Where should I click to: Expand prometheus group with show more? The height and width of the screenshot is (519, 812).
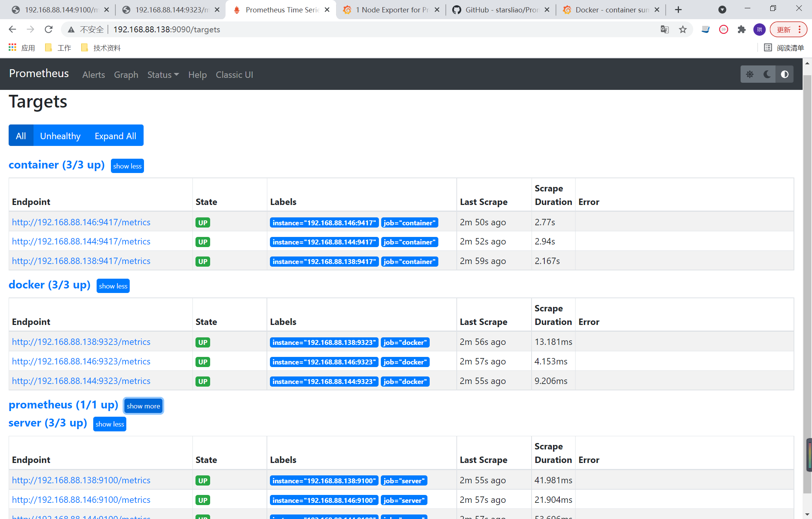coord(143,406)
